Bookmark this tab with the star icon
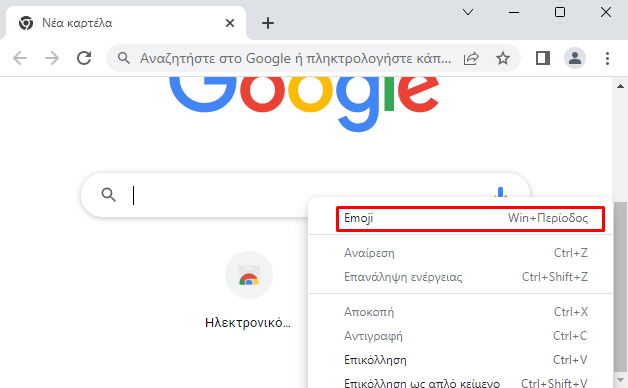Image resolution: width=628 pixels, height=388 pixels. (x=503, y=58)
